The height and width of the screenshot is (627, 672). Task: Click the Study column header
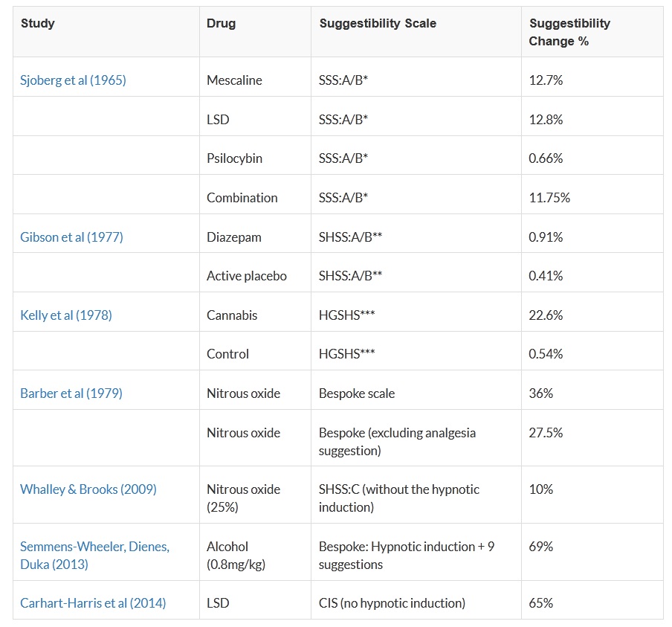coord(38,23)
